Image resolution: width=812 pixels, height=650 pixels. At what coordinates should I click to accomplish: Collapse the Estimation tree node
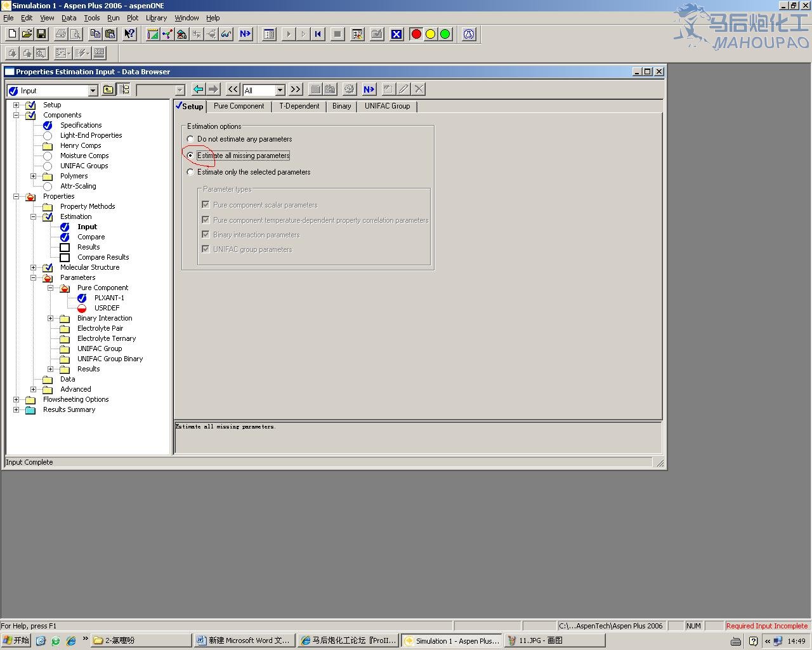[34, 216]
